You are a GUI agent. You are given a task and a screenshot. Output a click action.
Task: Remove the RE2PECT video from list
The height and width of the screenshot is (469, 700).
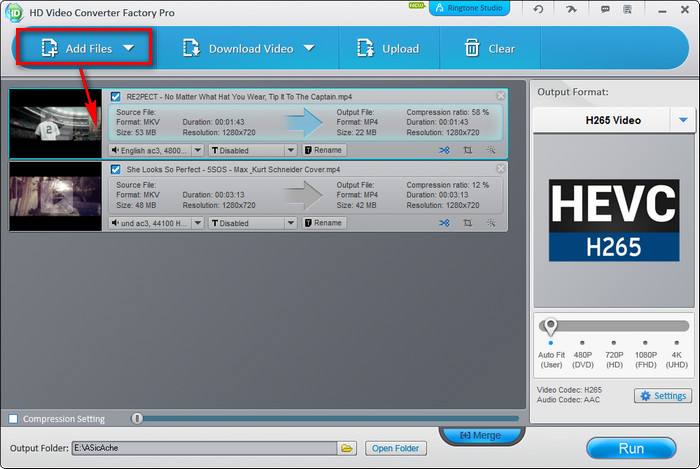tap(500, 95)
